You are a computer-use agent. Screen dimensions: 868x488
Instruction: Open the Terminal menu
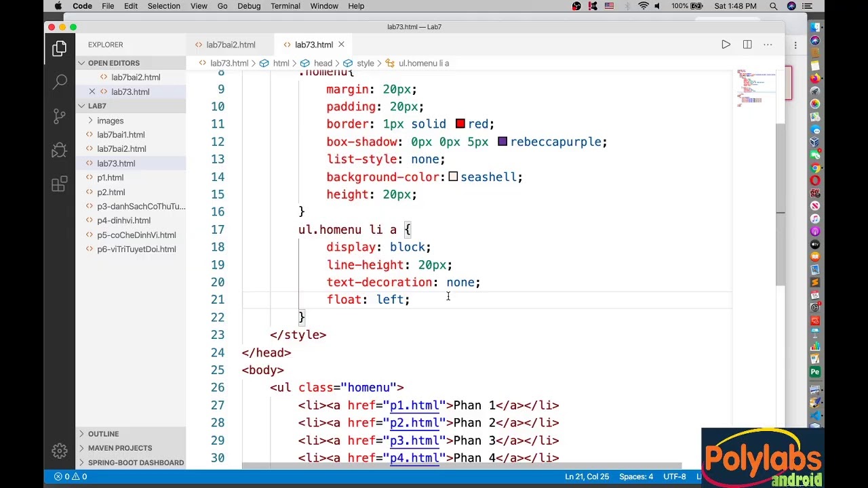(285, 6)
